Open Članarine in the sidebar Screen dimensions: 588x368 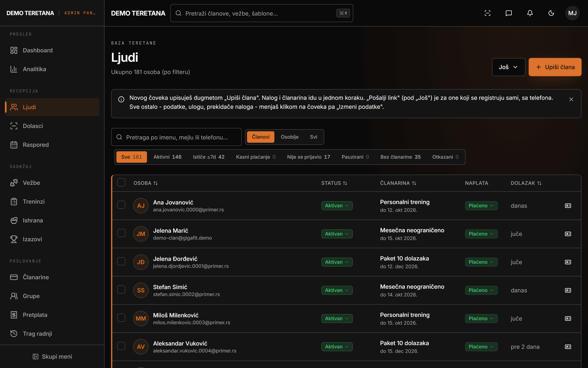click(x=52, y=277)
